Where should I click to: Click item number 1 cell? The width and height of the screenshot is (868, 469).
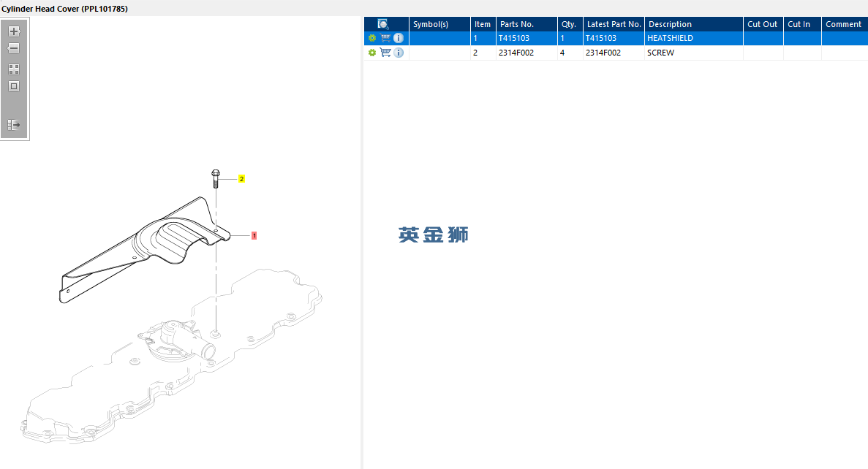pos(483,38)
